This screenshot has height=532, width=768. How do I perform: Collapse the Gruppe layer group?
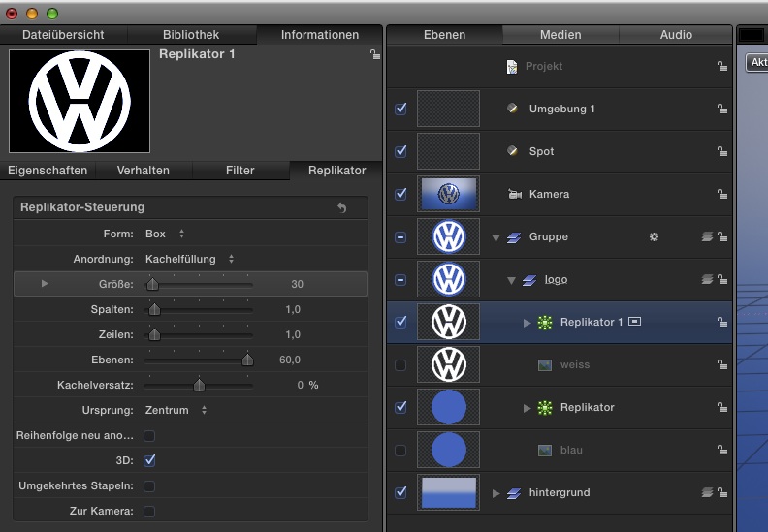[x=496, y=237]
